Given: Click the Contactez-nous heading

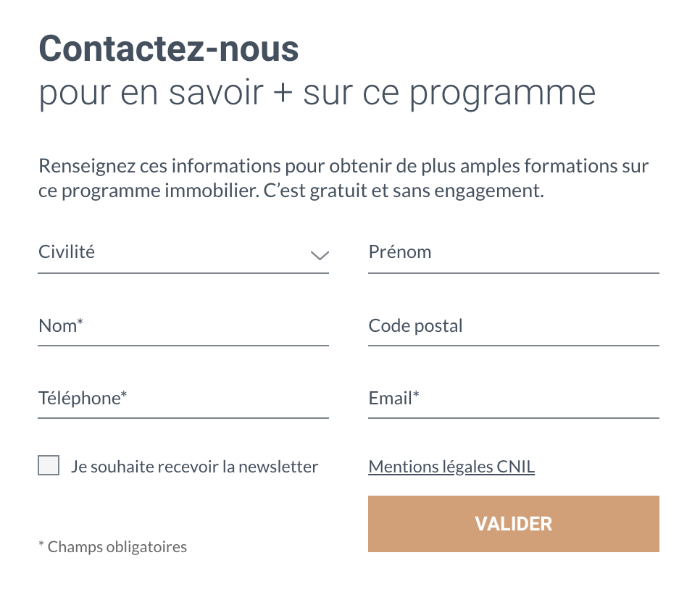Looking at the screenshot, I should pos(169,49).
